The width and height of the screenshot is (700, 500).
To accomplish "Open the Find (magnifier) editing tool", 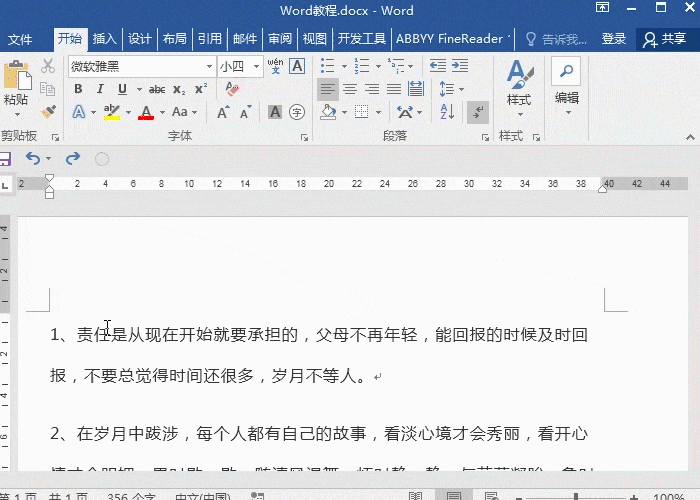I will pos(566,71).
